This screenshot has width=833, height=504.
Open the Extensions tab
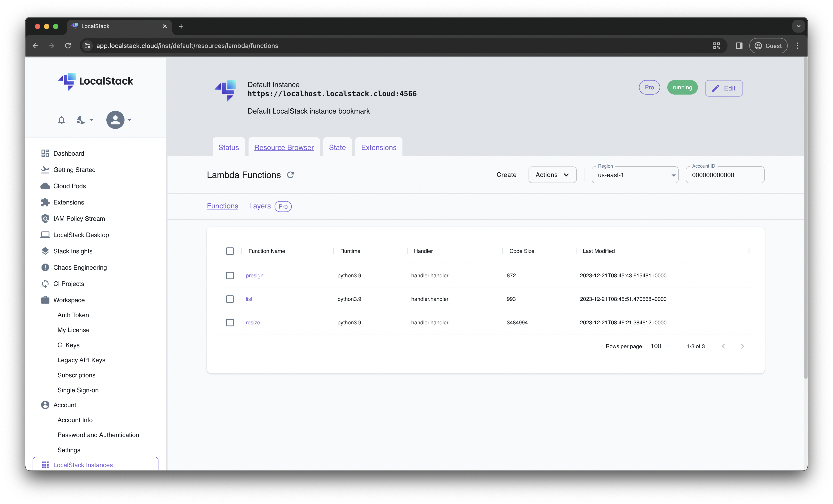tap(378, 147)
